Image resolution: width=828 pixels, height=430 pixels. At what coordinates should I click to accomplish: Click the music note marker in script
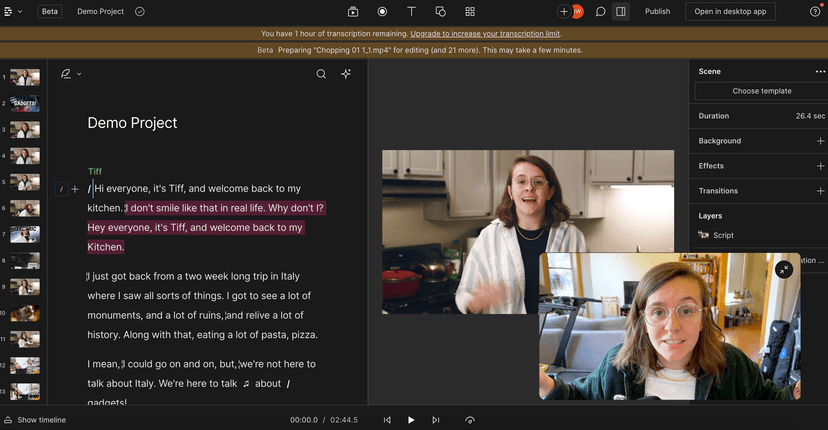pos(246,384)
